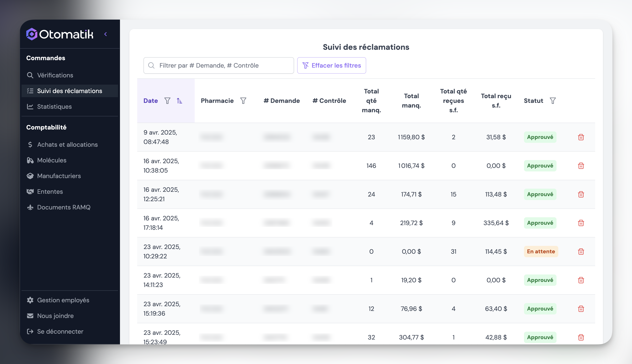Click the Otomatik logo icon
Image resolution: width=632 pixels, height=364 pixels.
32,34
